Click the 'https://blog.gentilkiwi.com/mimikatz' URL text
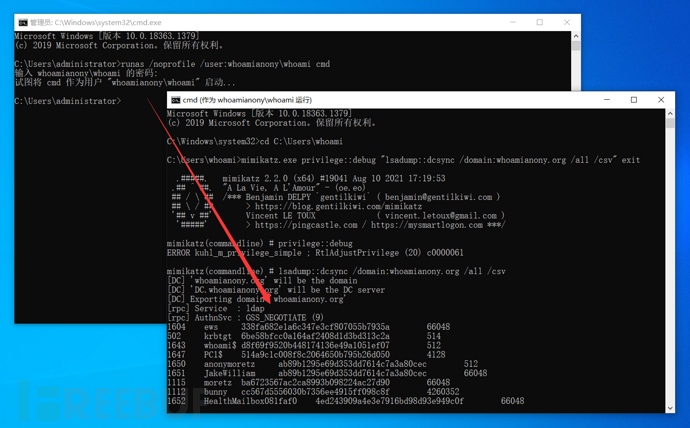Viewport: 690px width, 428px height. pos(338,206)
